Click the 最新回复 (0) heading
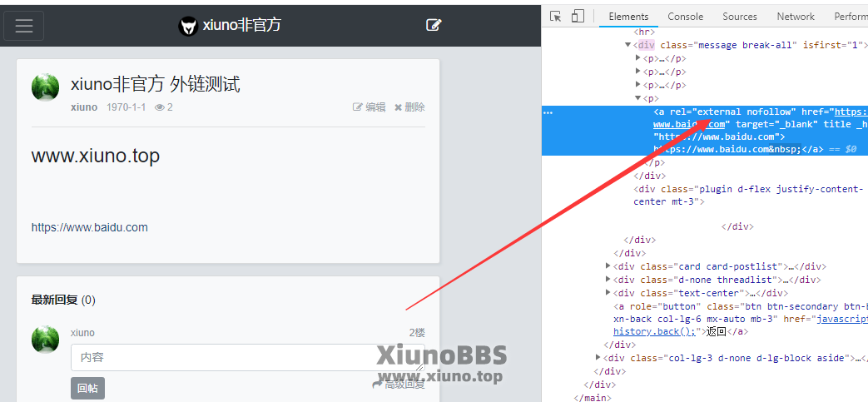868x402 pixels. tap(63, 300)
